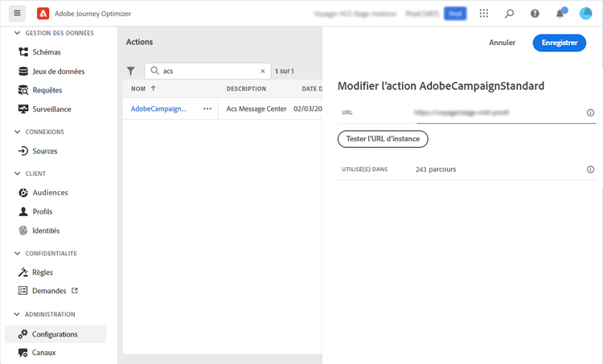603x364 pixels.
Task: Open Audiences page
Action: 50,193
